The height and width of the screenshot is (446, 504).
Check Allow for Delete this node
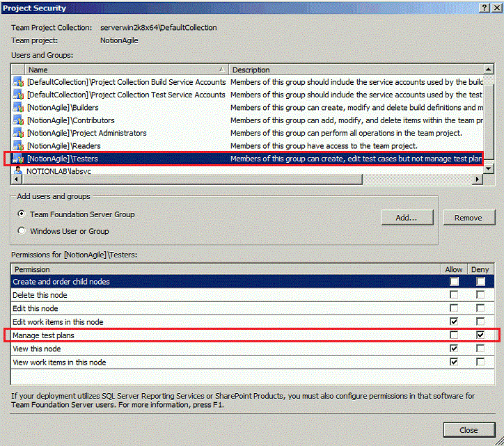coord(454,294)
